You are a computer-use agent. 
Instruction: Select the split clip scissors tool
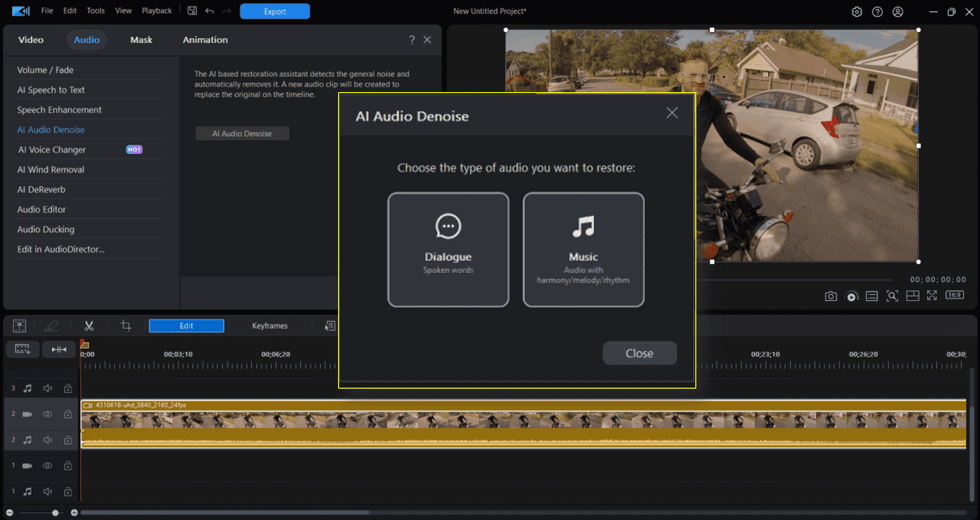(90, 325)
